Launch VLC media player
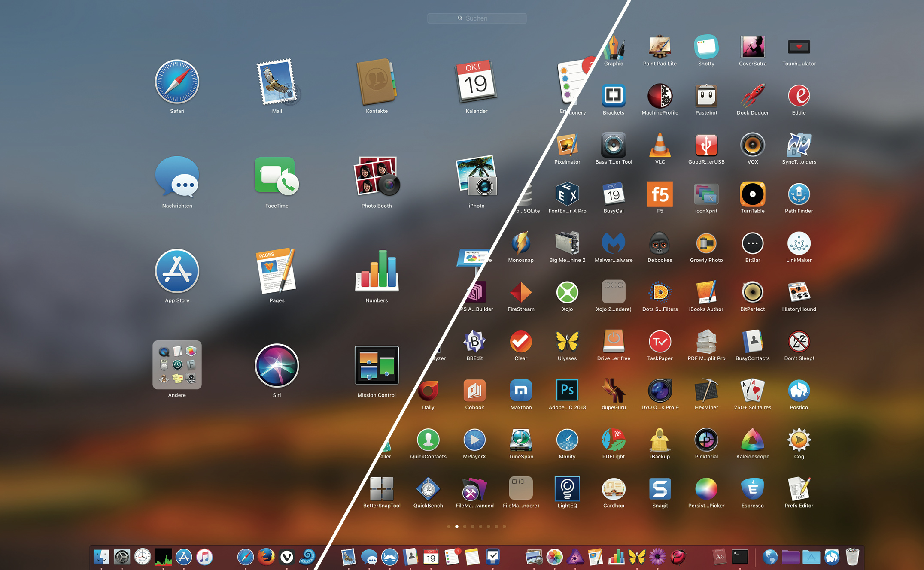924x570 pixels. (660, 145)
